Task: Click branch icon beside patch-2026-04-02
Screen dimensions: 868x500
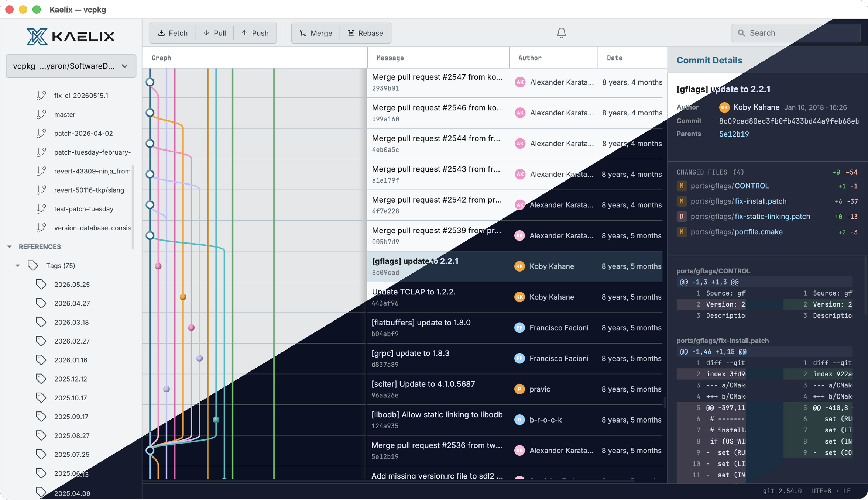Action: point(41,133)
